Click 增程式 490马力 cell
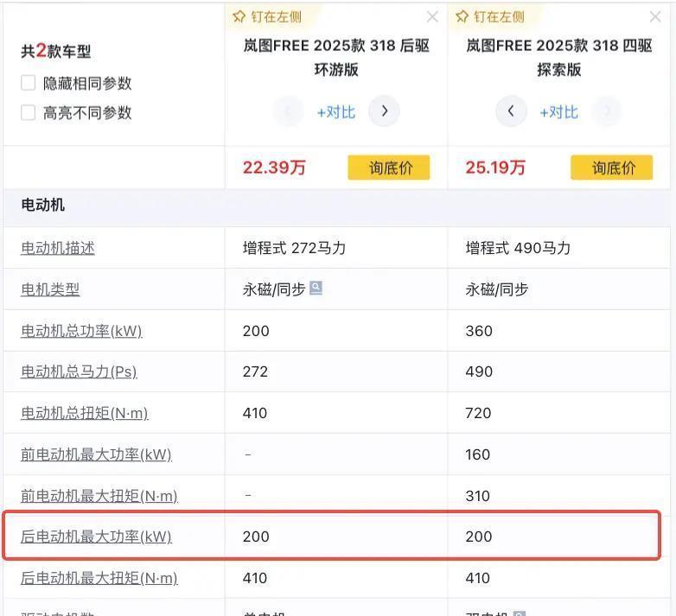This screenshot has width=676, height=616. click(518, 248)
